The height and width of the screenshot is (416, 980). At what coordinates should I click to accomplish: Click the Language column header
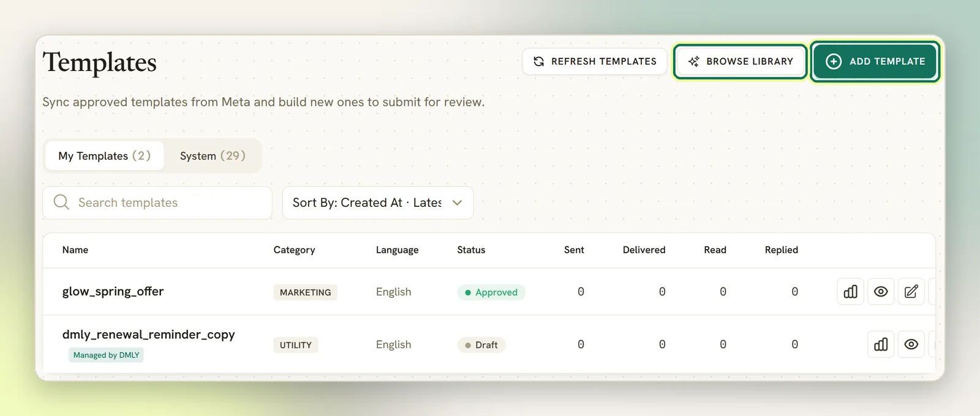click(397, 250)
